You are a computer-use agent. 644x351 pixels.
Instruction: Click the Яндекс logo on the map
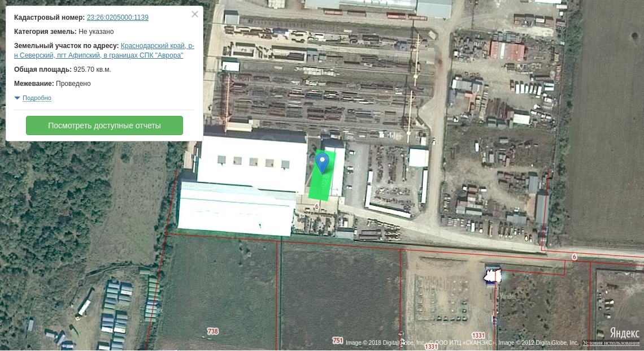coord(624,333)
